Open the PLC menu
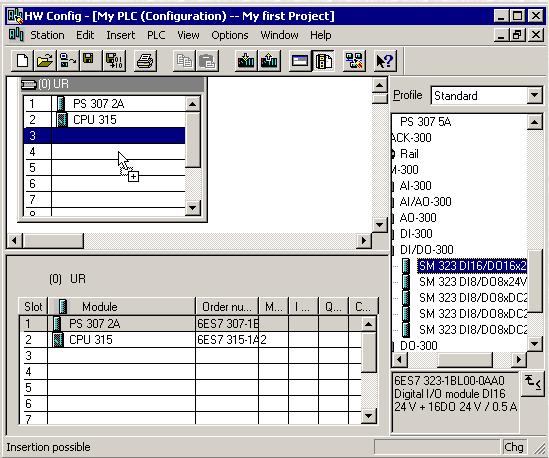Image resolution: width=549 pixels, height=458 pixels. pos(156,35)
